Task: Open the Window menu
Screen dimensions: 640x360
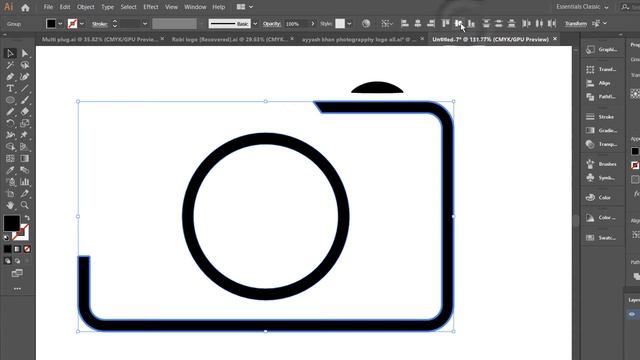Action: [195, 7]
